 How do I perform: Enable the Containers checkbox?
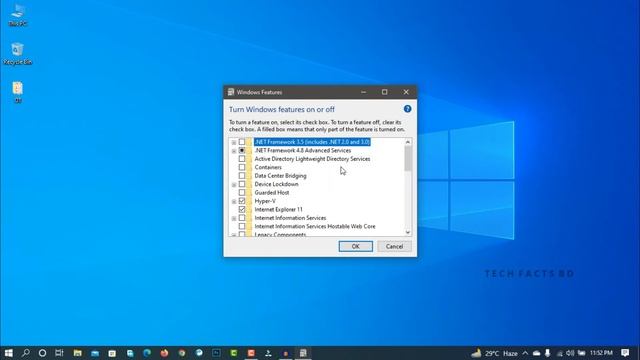(x=242, y=167)
